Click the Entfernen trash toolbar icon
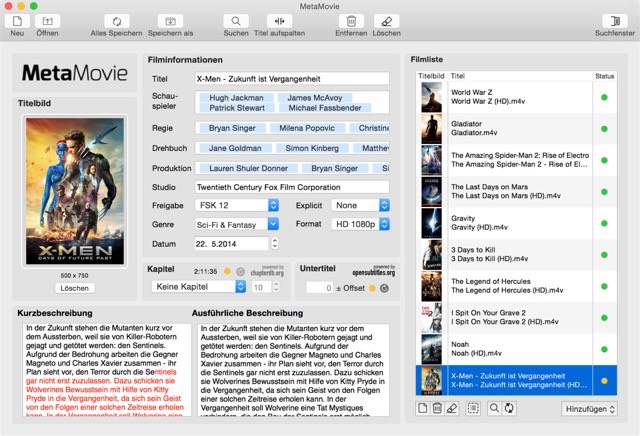Image resolution: width=640 pixels, height=436 pixels. pos(351,21)
